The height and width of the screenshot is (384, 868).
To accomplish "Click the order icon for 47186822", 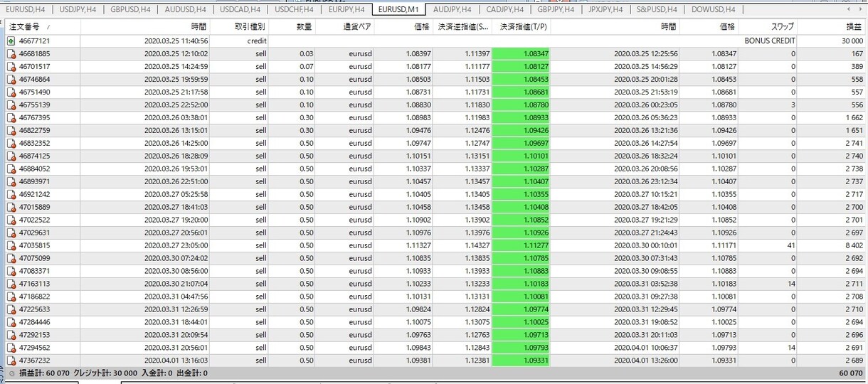I will tap(11, 297).
